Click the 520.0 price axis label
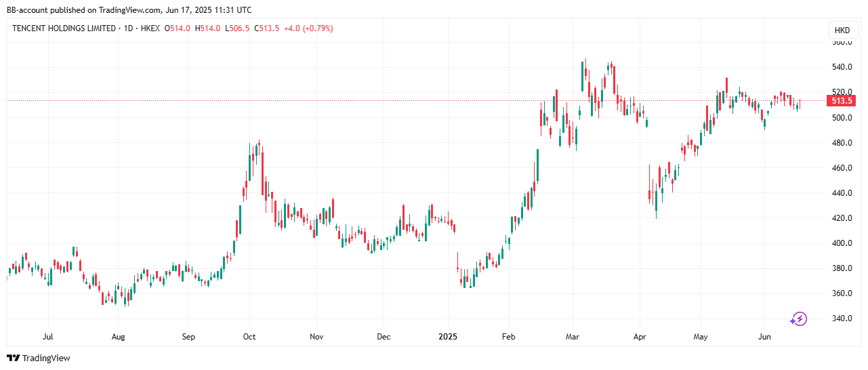The image size is (868, 370). click(x=842, y=92)
